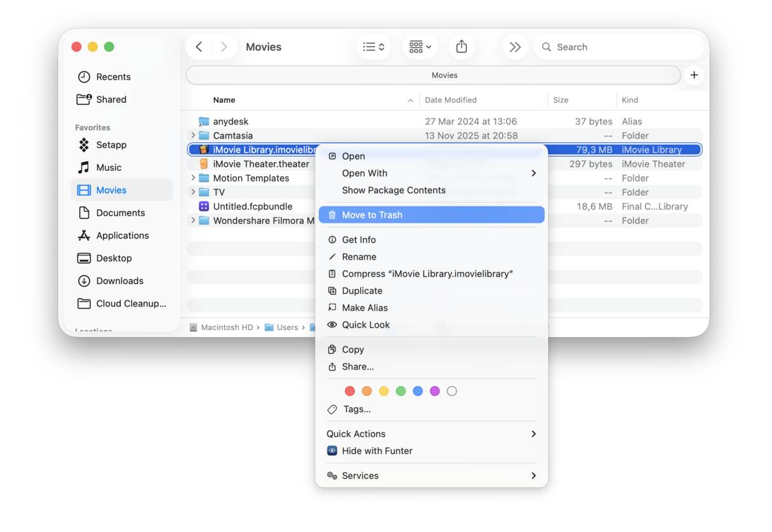The image size is (772, 532).
Task: Click Macintosh HD in the path bar
Action: point(221,328)
